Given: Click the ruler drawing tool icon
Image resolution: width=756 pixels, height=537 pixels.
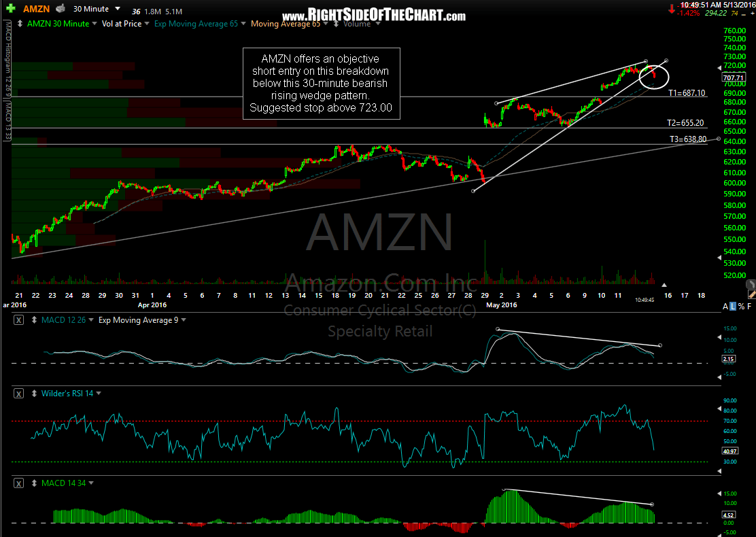Looking at the screenshot, I should (x=752, y=294).
